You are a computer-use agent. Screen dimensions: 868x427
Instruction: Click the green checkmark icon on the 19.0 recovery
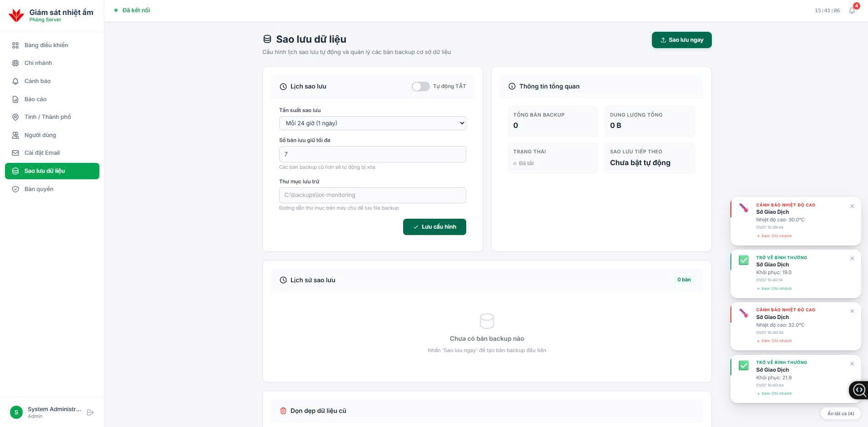(x=744, y=260)
